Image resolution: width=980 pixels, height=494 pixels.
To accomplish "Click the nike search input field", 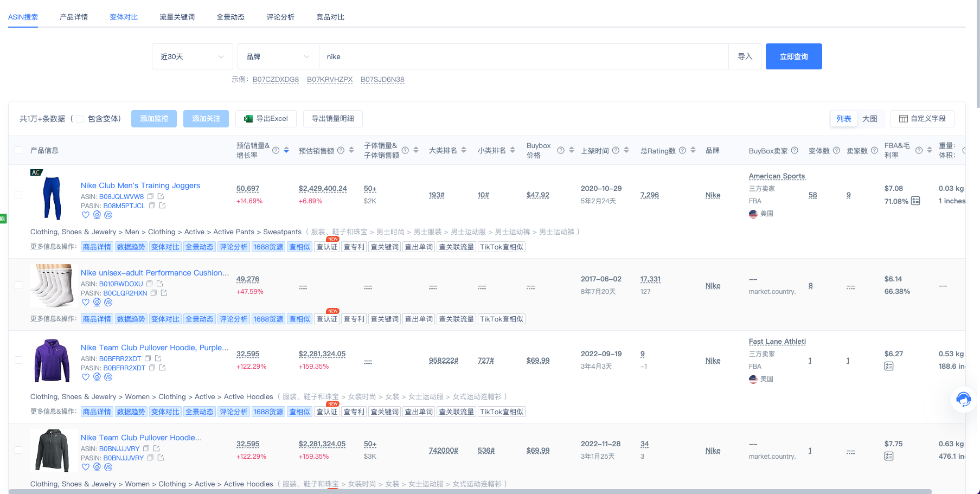I will coord(523,56).
